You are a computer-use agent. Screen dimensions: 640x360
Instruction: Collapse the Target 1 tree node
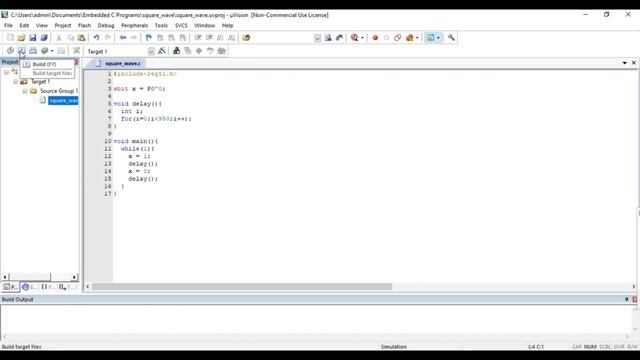16,82
